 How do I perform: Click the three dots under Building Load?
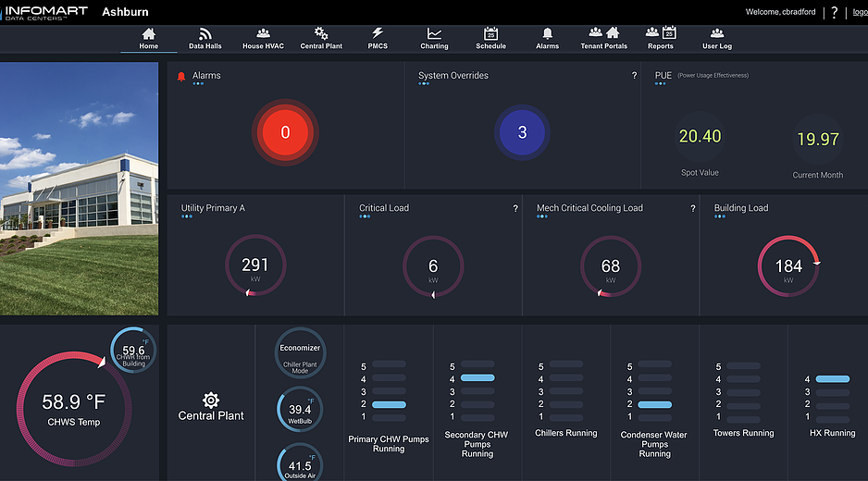click(x=720, y=216)
